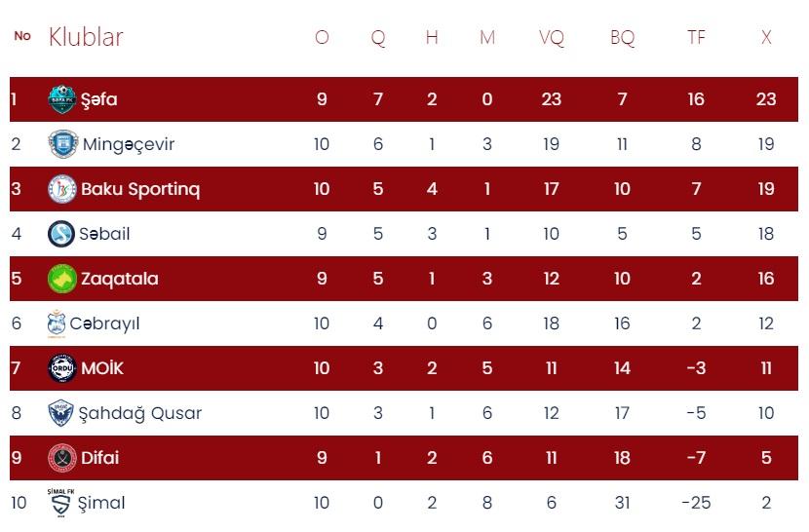Click the MOİK club logo
The image size is (809, 532).
pos(62,368)
